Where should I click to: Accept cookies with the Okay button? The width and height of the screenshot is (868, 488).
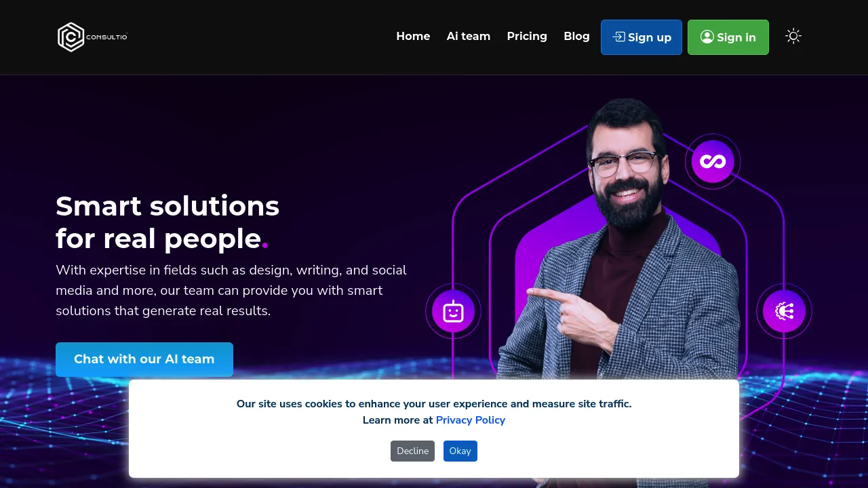[x=460, y=451]
